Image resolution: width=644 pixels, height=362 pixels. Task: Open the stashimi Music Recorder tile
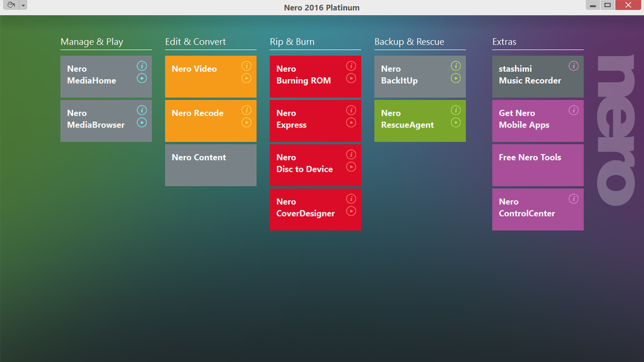click(538, 77)
